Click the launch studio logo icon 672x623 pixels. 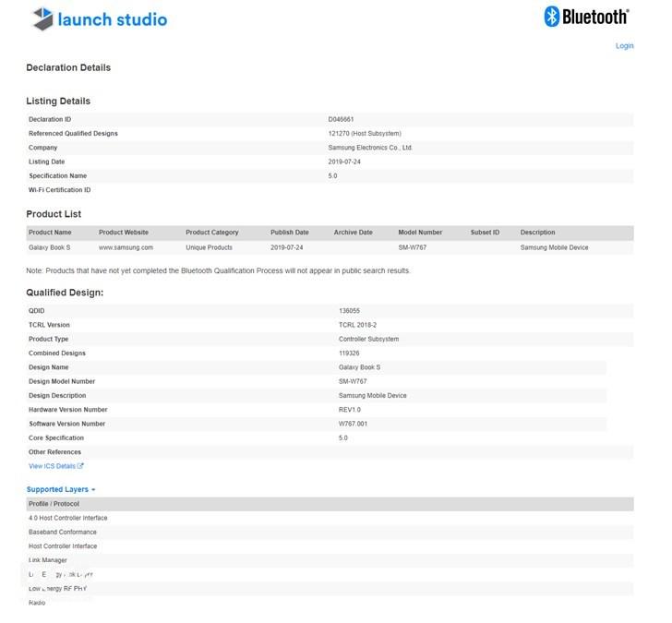[x=42, y=18]
